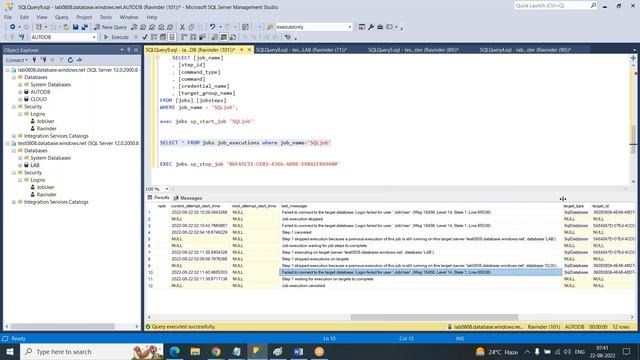The height and width of the screenshot is (360, 640).
Task: Open Google Chrome from the taskbar
Action: pyautogui.click(x=216, y=351)
